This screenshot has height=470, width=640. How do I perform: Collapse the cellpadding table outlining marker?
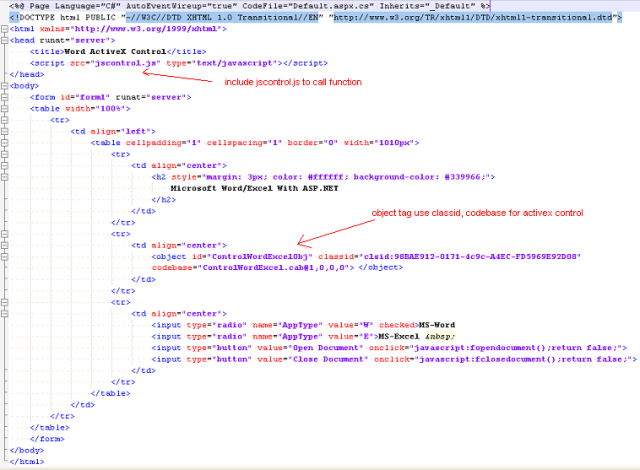click(4, 143)
